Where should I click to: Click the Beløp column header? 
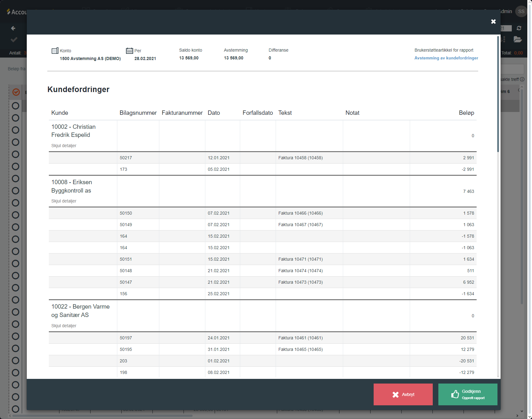tap(466, 113)
